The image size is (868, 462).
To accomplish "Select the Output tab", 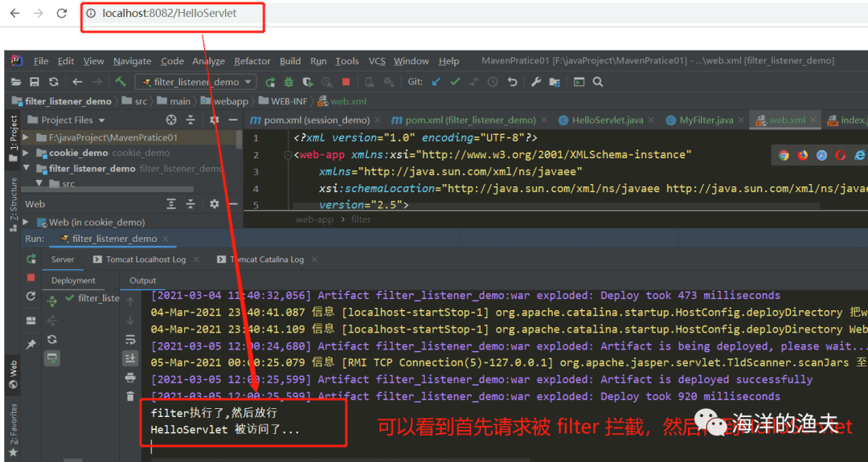I will tap(142, 280).
